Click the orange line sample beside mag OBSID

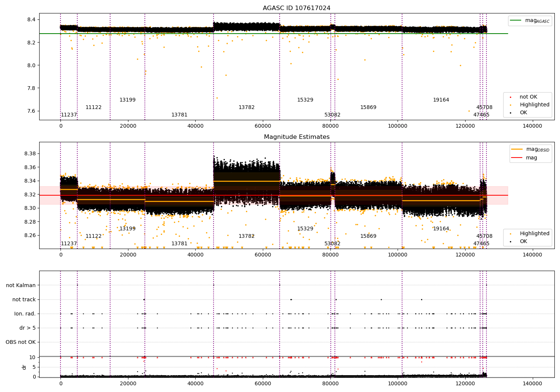[517, 149]
